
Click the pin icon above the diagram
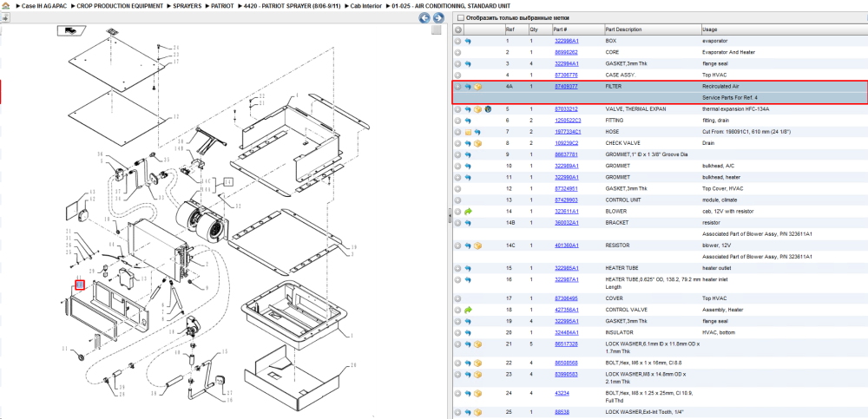5,17
